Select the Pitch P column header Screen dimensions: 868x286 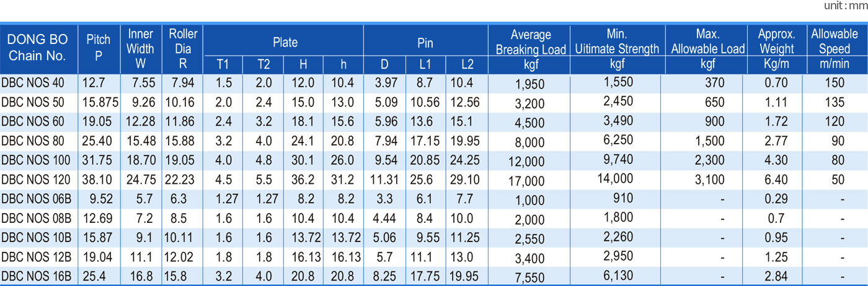(x=98, y=48)
